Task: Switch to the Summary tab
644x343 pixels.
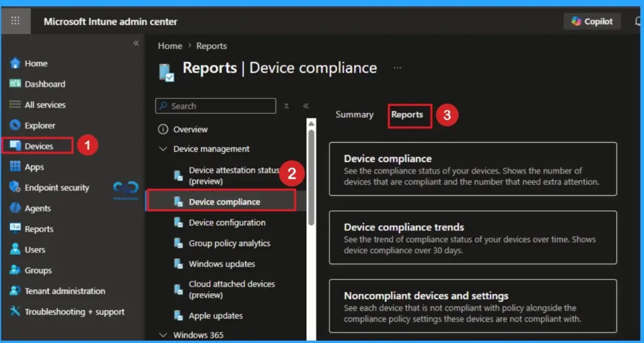Action: (355, 115)
